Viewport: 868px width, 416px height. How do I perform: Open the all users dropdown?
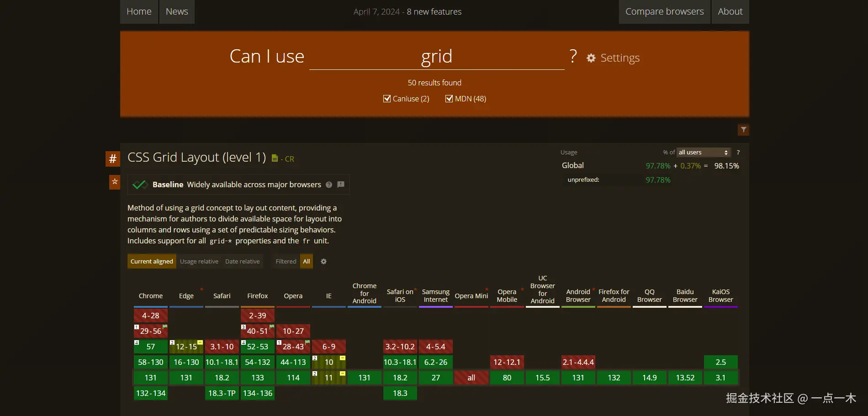coord(704,152)
